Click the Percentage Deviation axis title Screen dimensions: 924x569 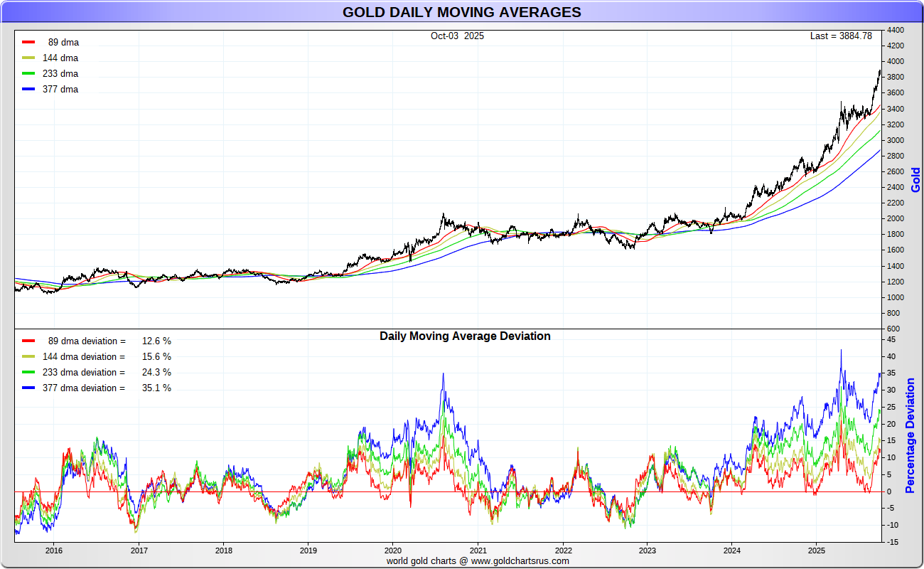(x=910, y=436)
